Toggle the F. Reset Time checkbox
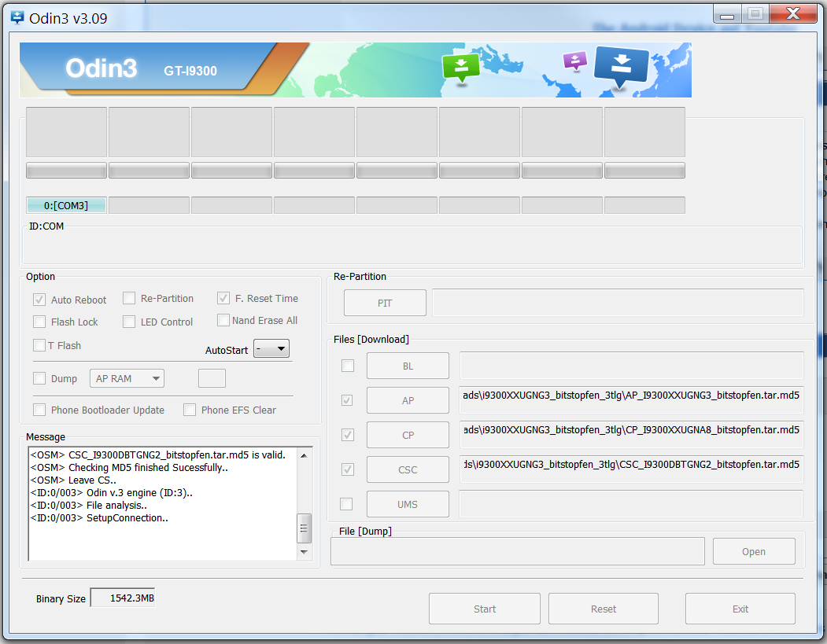Image resolution: width=827 pixels, height=644 pixels. tap(223, 298)
